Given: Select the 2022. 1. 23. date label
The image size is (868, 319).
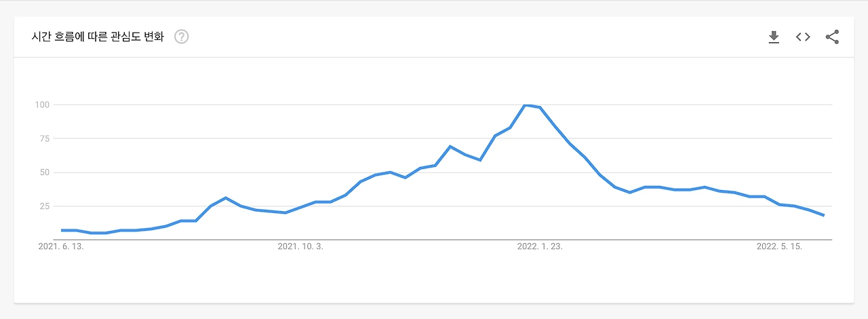Looking at the screenshot, I should tap(540, 247).
